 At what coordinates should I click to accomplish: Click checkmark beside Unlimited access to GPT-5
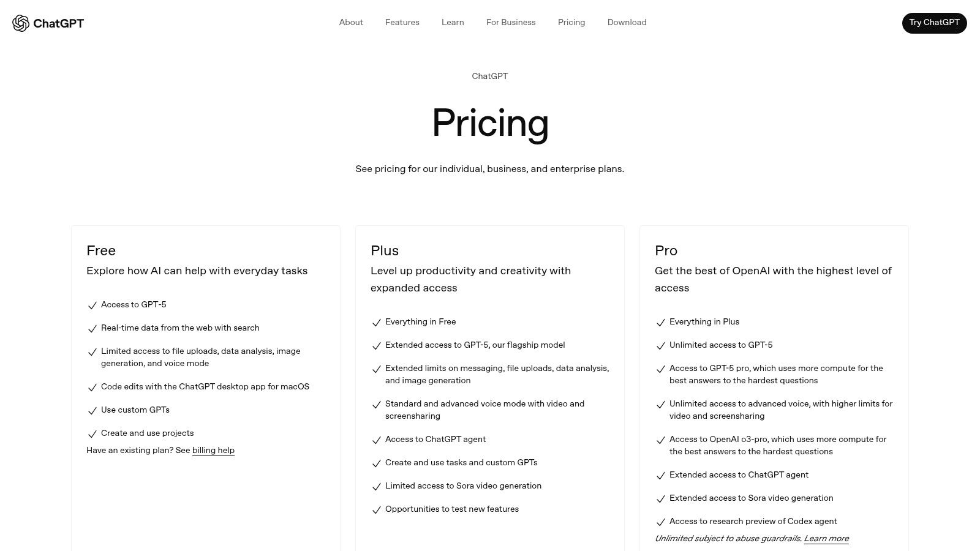[x=661, y=345]
